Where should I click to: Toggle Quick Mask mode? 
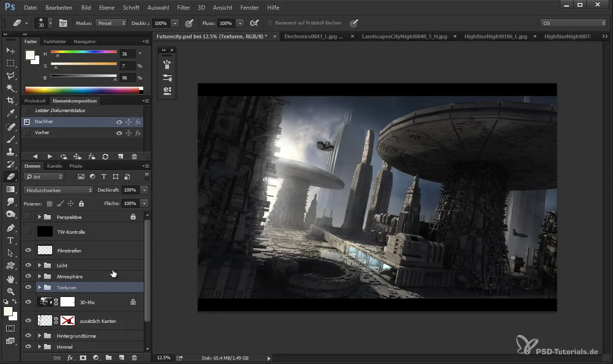[x=10, y=329]
